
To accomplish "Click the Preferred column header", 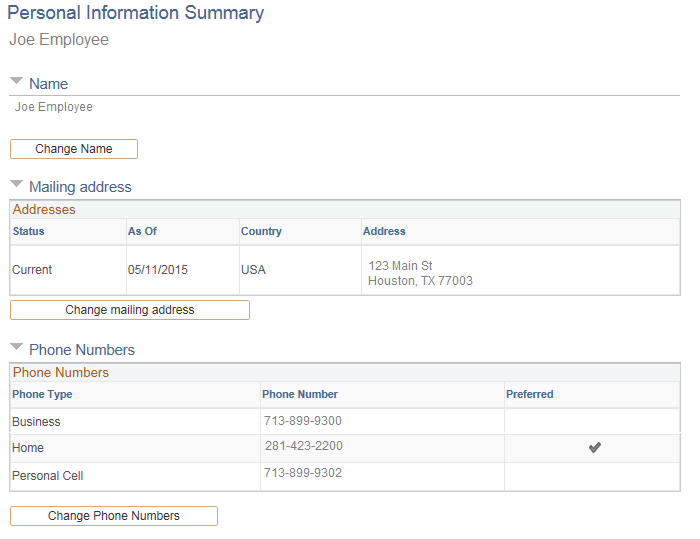I will point(529,394).
